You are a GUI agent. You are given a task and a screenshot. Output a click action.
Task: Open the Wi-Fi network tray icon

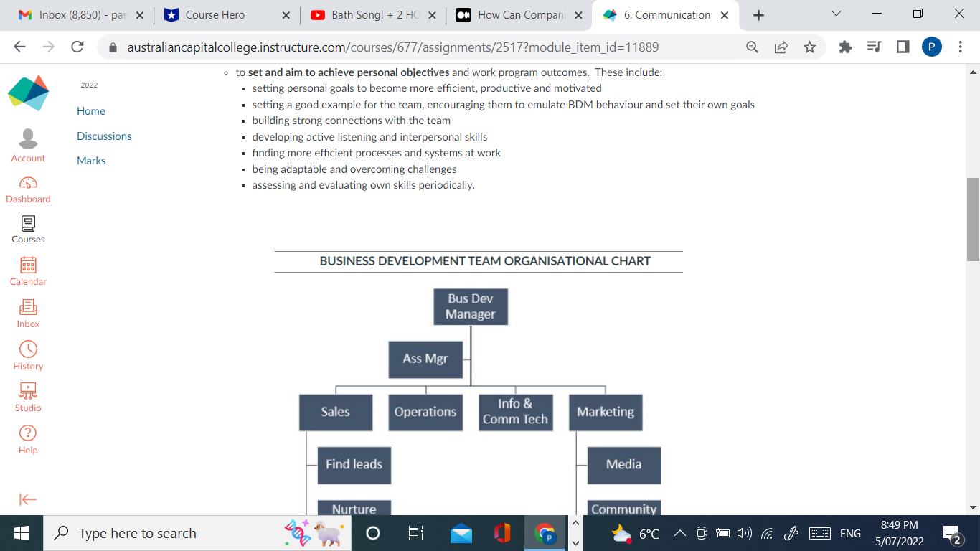(x=767, y=533)
